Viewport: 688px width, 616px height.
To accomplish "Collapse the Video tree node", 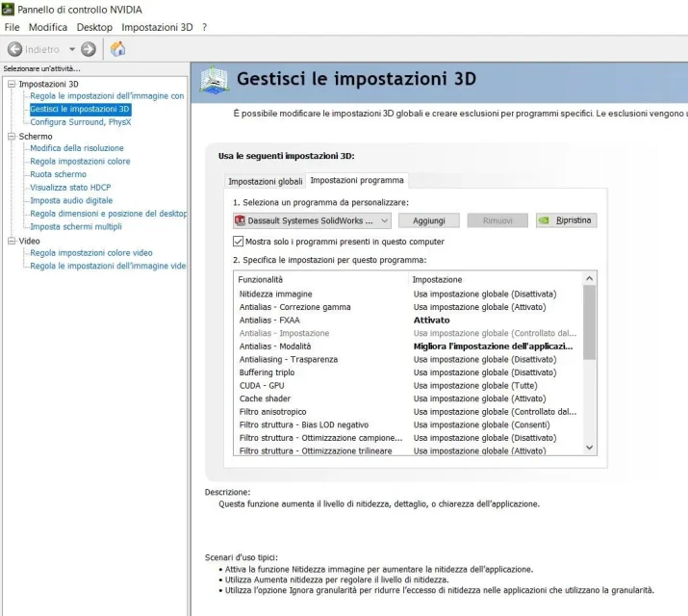I will (12, 241).
